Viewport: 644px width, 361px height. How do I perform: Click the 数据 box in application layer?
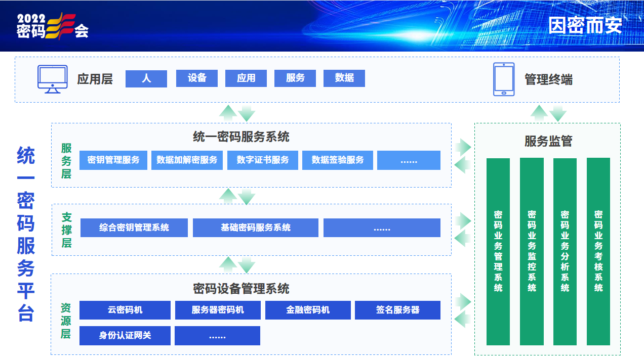[344, 78]
